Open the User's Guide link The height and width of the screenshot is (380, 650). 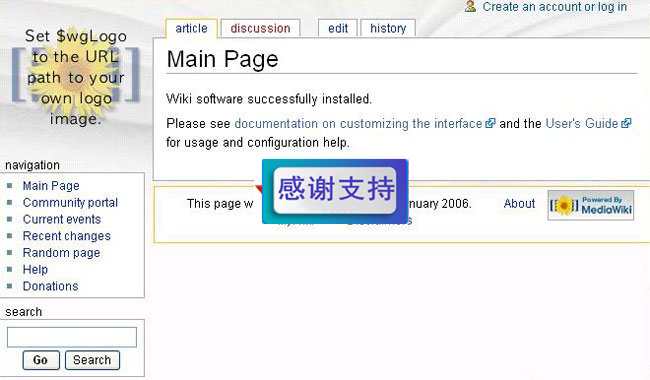click(x=582, y=123)
